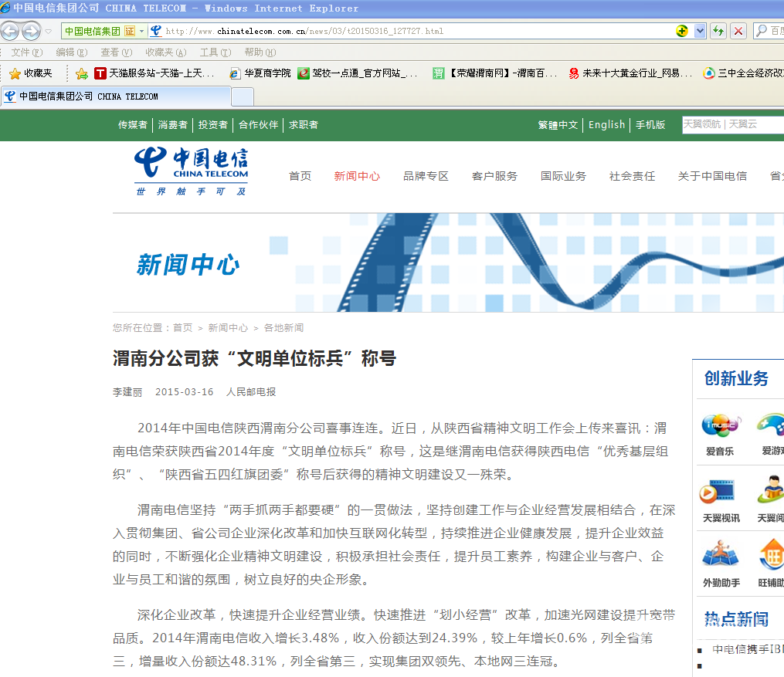
Task: Click the 收藏夹 favorites star button
Action: point(30,73)
